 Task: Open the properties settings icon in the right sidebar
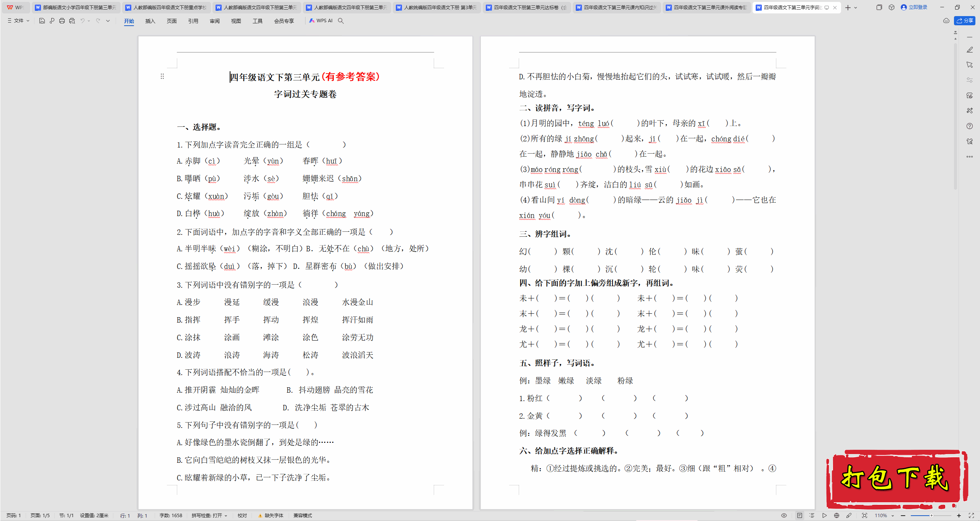click(970, 80)
